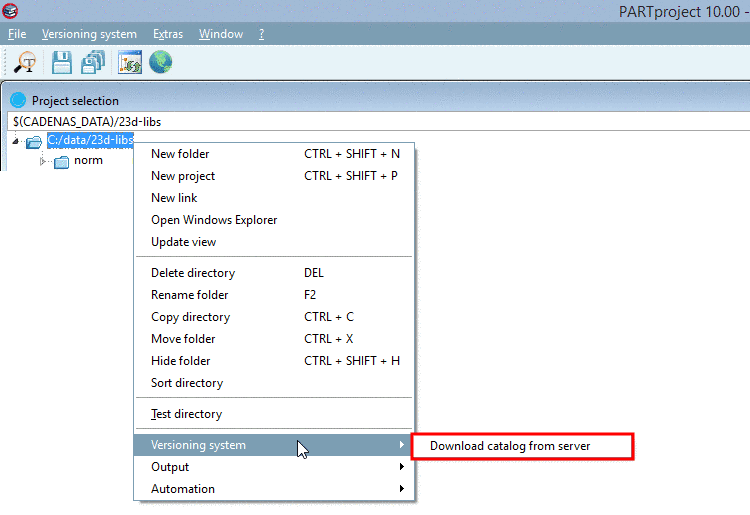The height and width of the screenshot is (515, 750).
Task: Expand the Automation submenu arrow
Action: [x=401, y=489]
